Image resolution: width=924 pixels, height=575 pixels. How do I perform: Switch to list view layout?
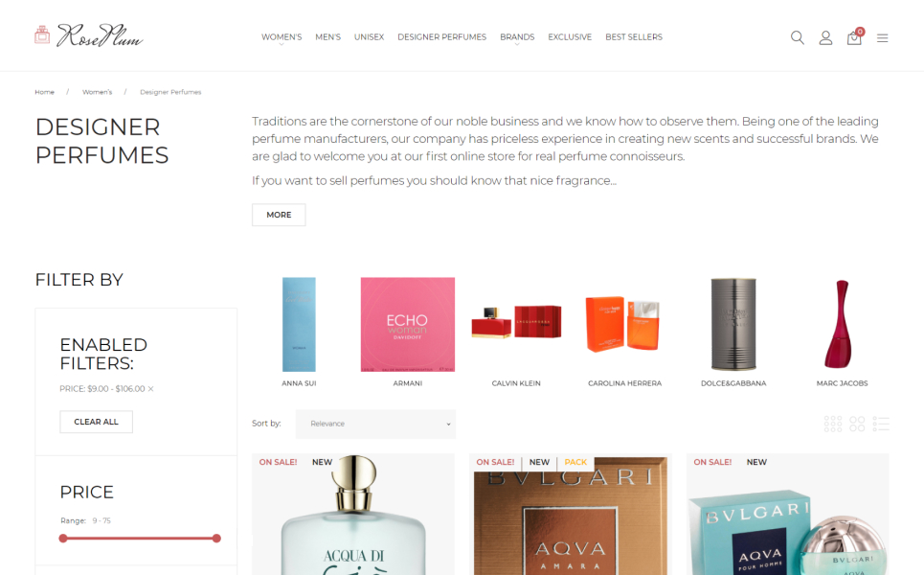[x=881, y=424]
